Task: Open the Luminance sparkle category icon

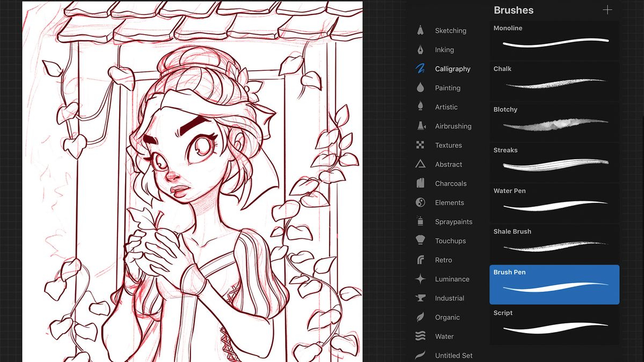Action: click(421, 279)
